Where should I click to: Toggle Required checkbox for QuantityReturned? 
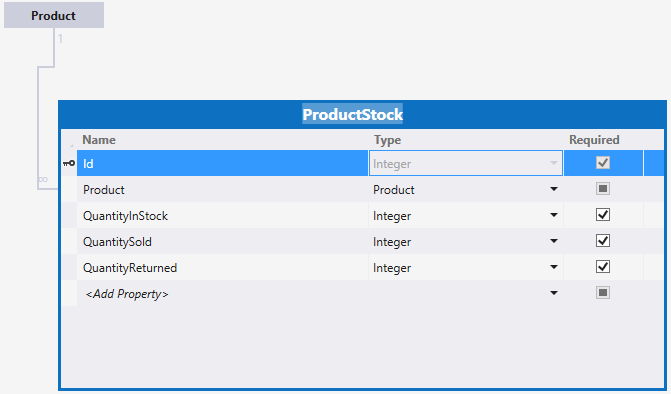[x=603, y=267]
